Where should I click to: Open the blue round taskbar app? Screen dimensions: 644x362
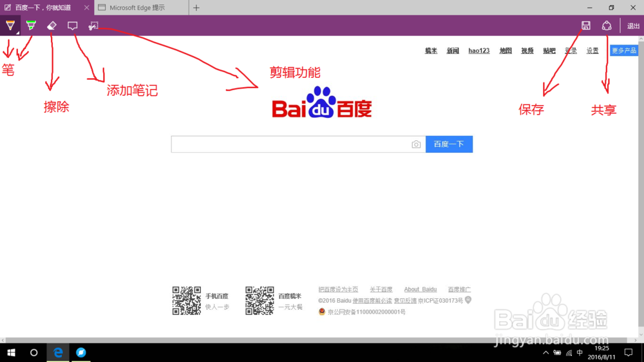pyautogui.click(x=81, y=352)
